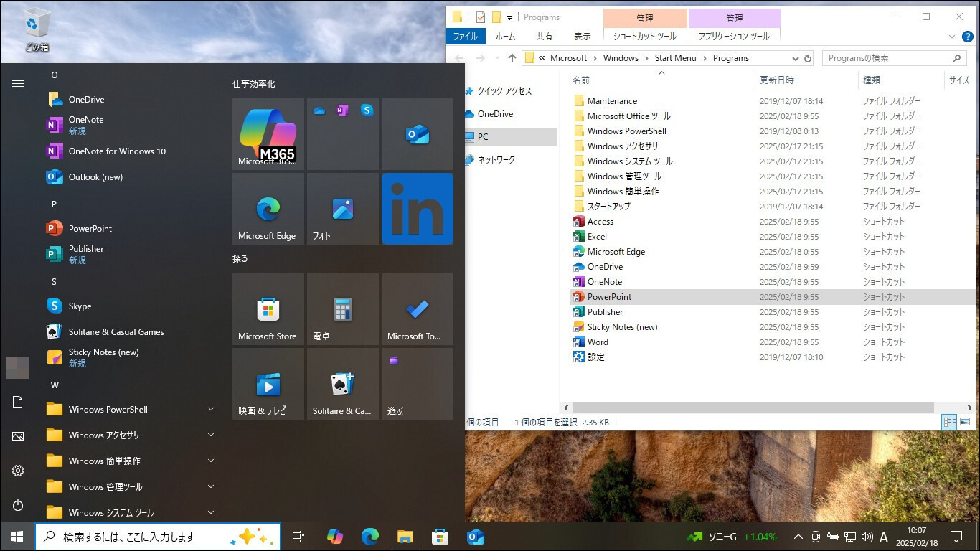Open the Microsoft To Do tile
The height and width of the screenshot is (551, 980).
point(418,309)
